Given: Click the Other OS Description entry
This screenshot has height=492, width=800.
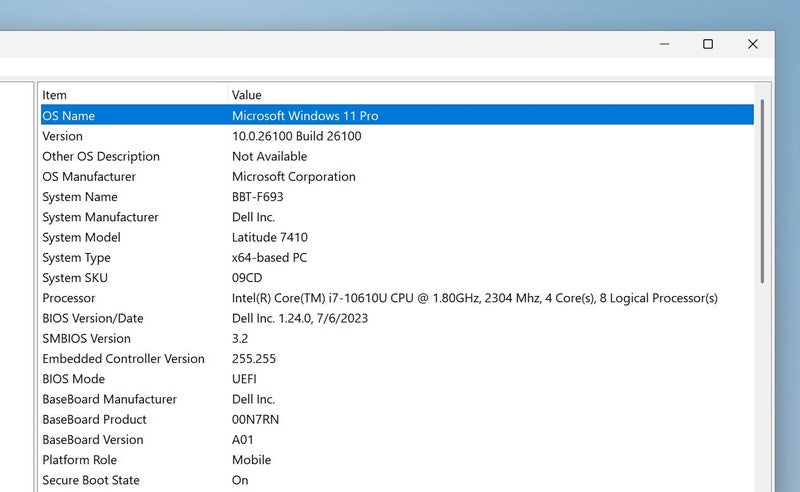Looking at the screenshot, I should coord(101,156).
